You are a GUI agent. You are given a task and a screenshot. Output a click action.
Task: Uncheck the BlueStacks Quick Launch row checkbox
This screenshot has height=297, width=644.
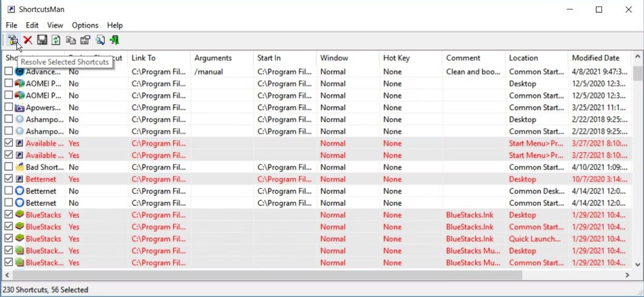click(x=9, y=239)
